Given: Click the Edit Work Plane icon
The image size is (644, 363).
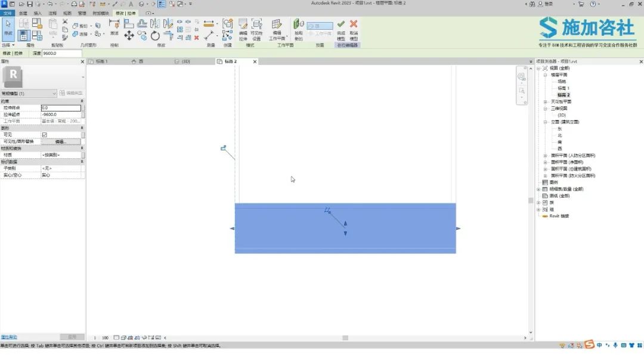Looking at the screenshot, I should tap(277, 25).
